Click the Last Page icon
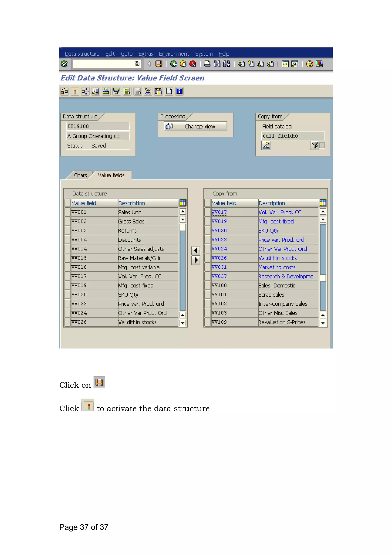The height and width of the screenshot is (555, 392). (270, 64)
